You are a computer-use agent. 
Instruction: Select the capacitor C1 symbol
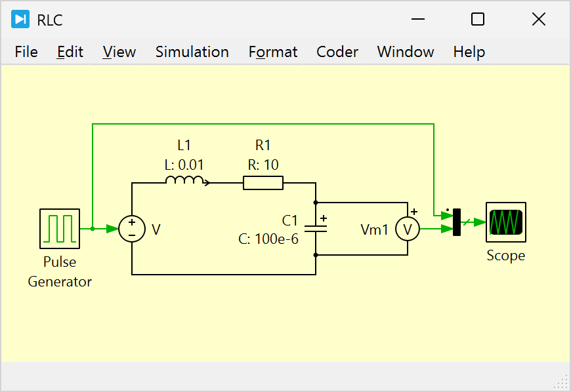[x=316, y=229]
